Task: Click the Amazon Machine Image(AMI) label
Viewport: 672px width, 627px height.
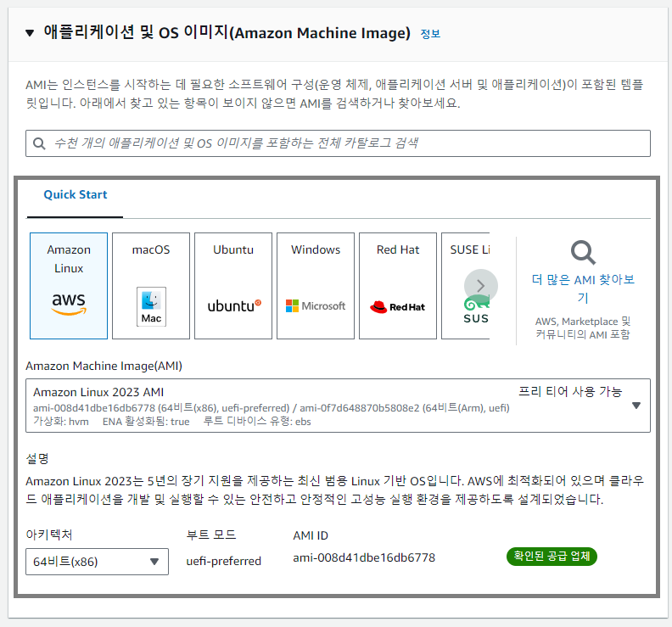Action: pyautogui.click(x=104, y=366)
